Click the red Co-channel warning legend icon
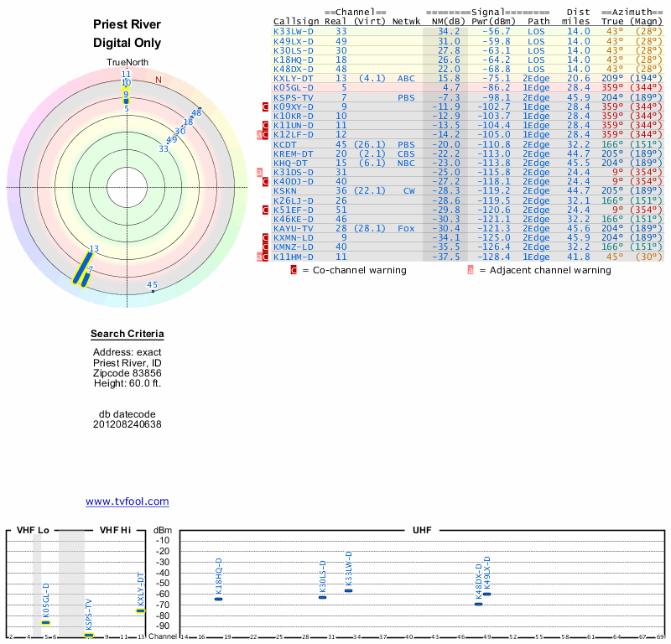Image resolution: width=671 pixels, height=644 pixels. click(x=294, y=270)
